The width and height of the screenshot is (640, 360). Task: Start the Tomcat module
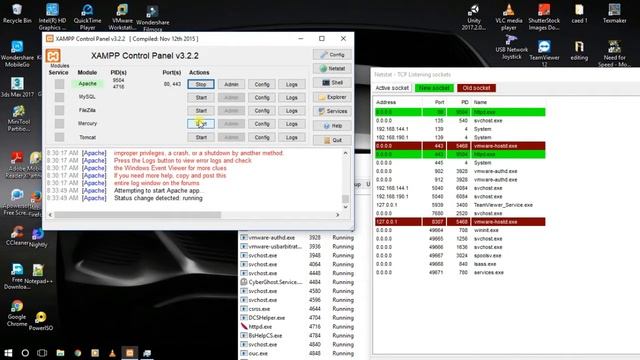tap(201, 138)
